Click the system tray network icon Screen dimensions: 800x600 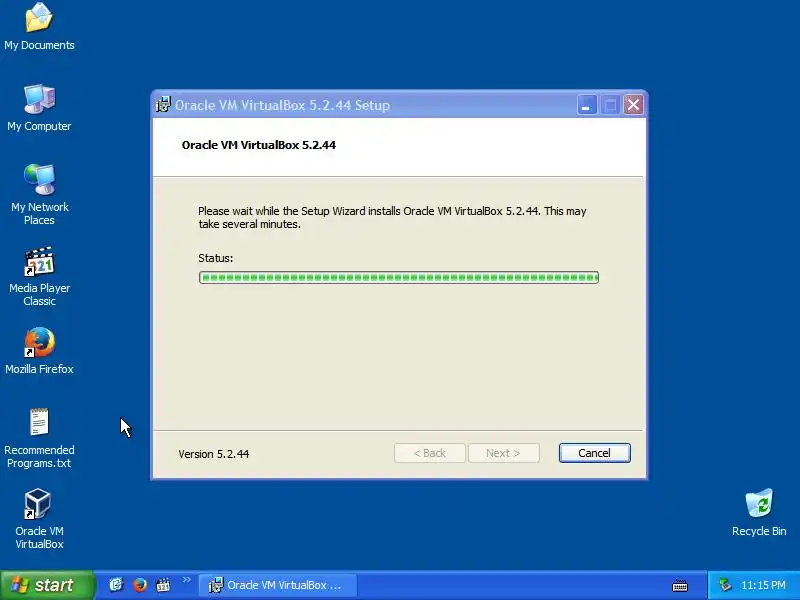[724, 585]
